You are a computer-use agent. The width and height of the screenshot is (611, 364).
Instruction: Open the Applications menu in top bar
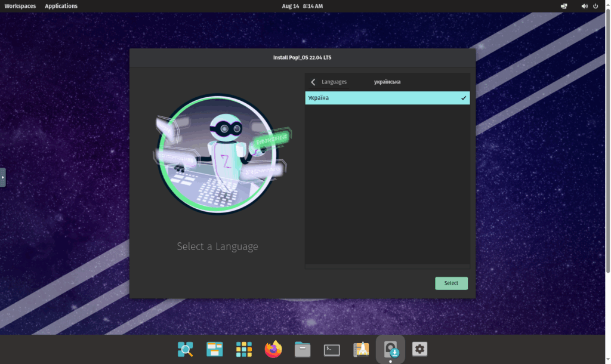point(61,6)
